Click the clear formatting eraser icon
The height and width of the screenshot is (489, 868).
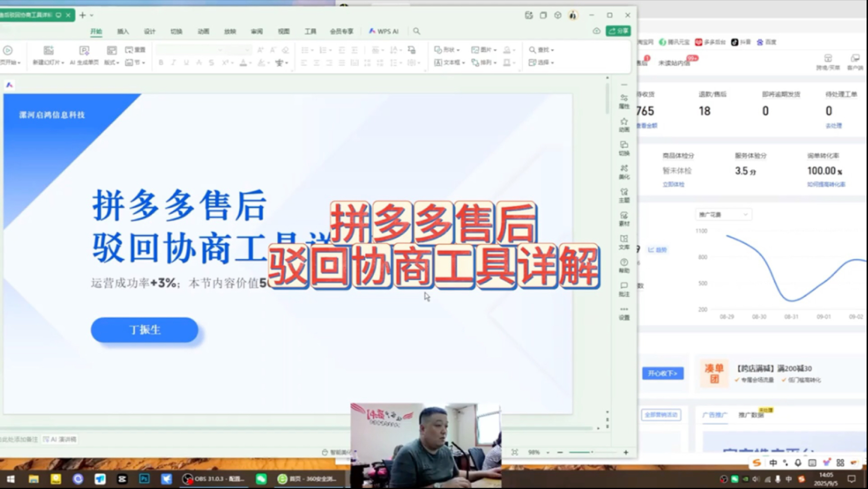pyautogui.click(x=285, y=50)
